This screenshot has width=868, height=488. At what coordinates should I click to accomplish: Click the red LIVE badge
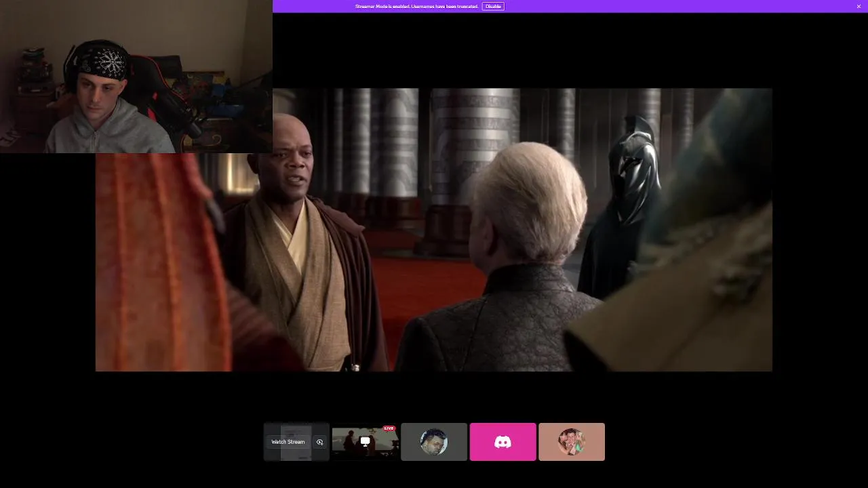tap(389, 428)
